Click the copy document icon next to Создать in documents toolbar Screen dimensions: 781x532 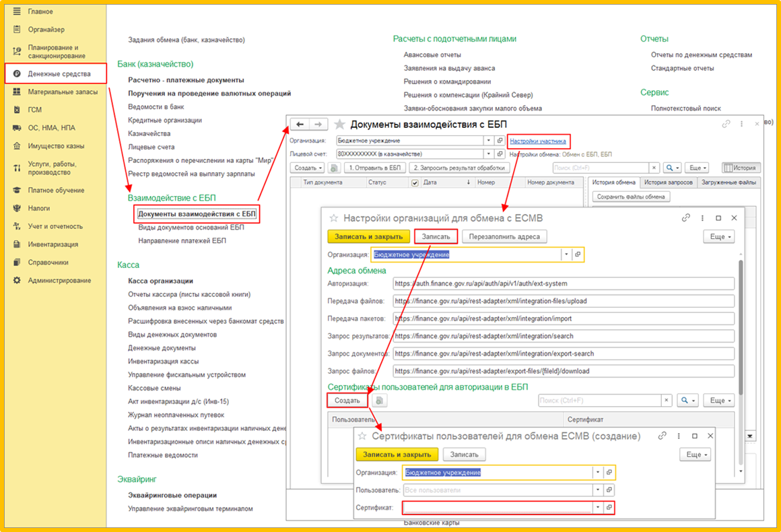pos(334,168)
